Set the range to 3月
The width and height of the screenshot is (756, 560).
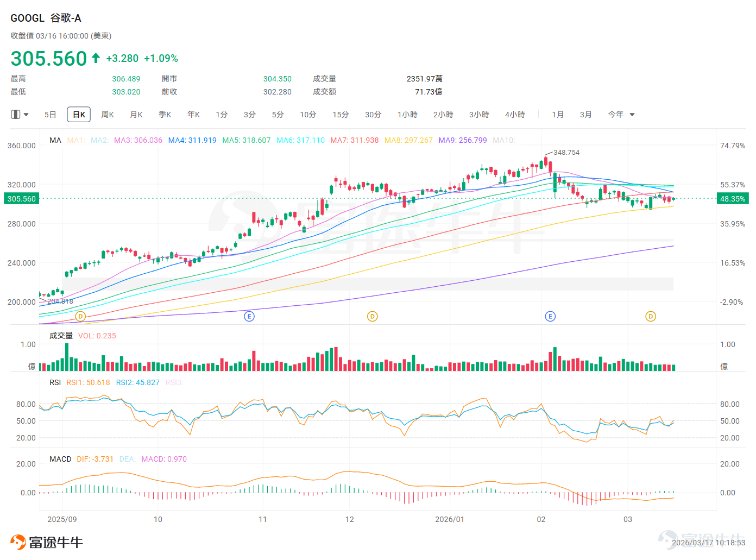pos(586,115)
